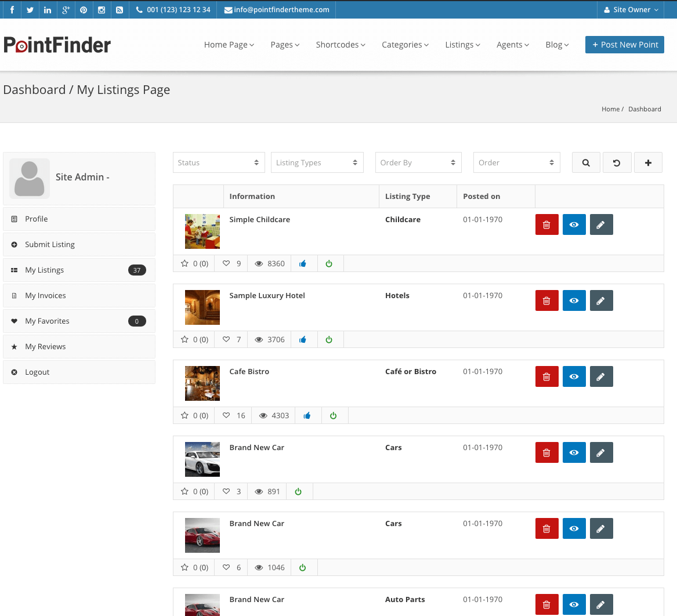Click the reset/refresh filter icon
This screenshot has width=677, height=616.
[x=617, y=162]
